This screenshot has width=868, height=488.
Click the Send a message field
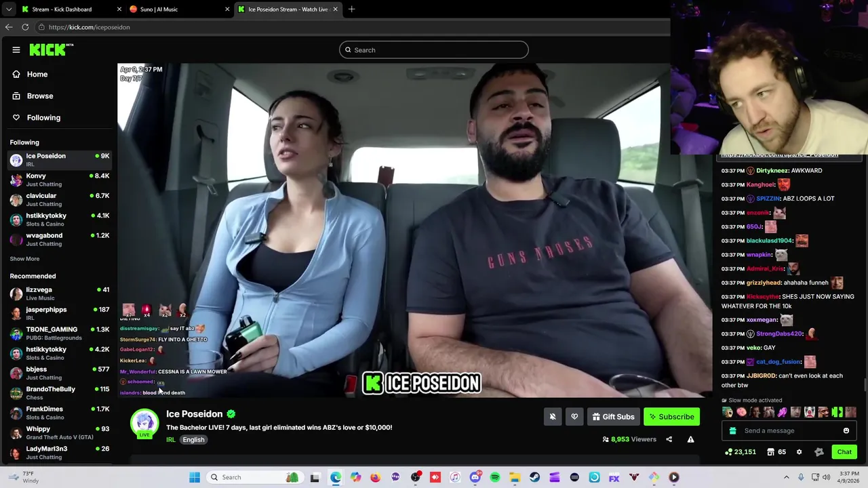(789, 430)
